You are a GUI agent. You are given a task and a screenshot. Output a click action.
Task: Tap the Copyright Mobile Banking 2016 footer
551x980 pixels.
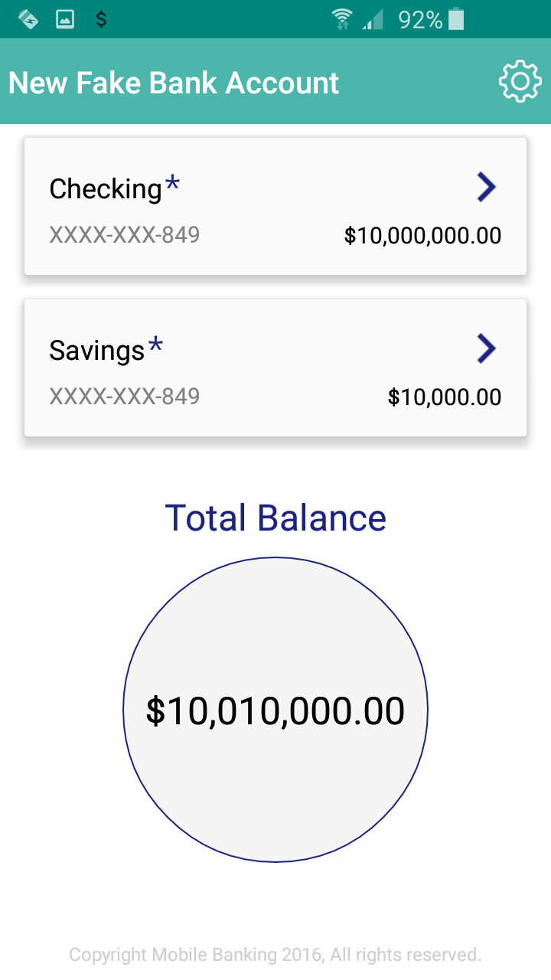point(275,955)
